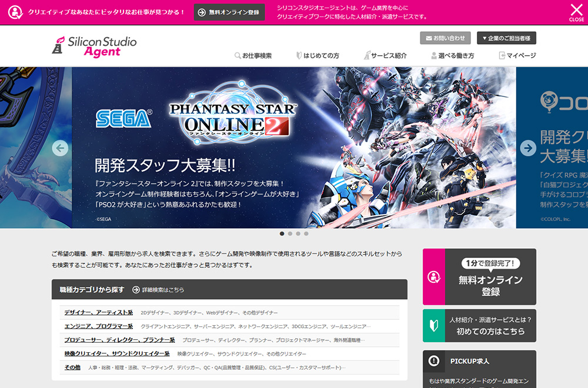Open お仕事検索 menu item
The image size is (588, 388).
(x=253, y=55)
